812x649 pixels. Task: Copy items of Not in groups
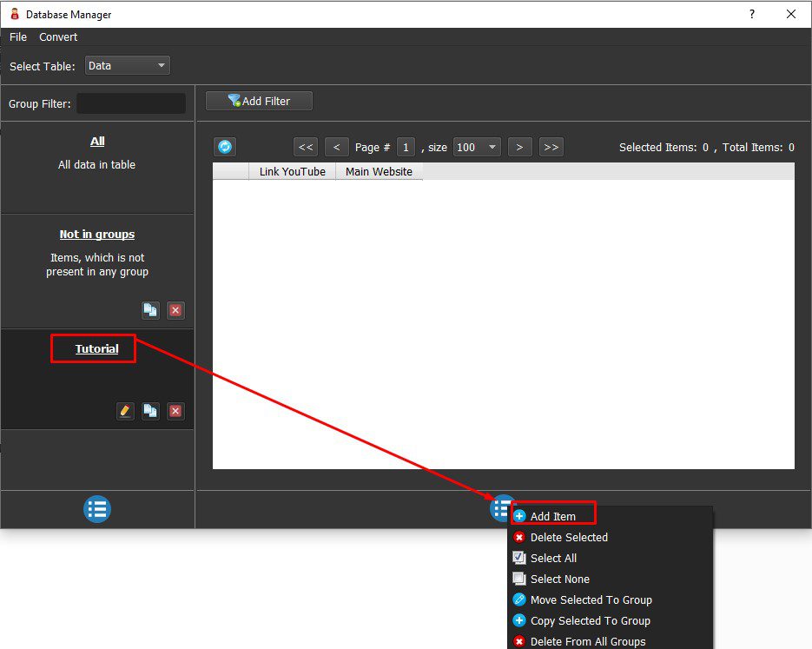click(150, 310)
